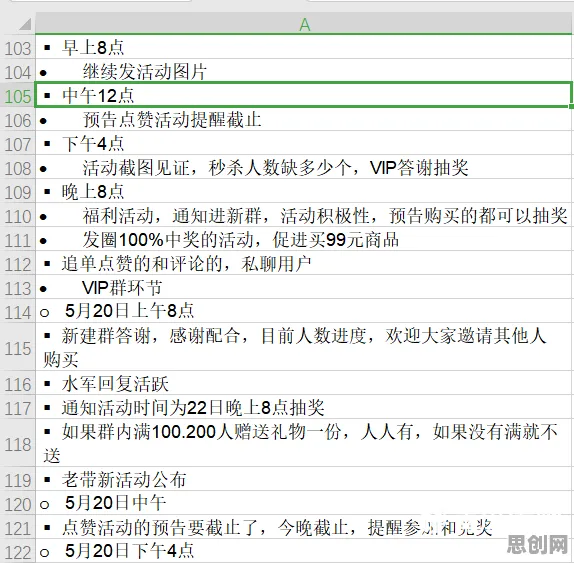
Task: Select row header 110
Action: (18, 216)
